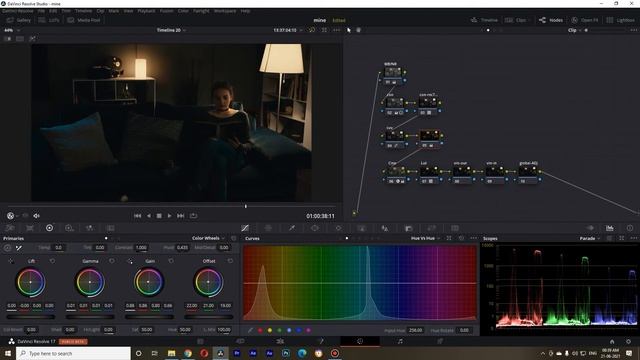
Task: Toggle the Clips panel button
Action: (517, 20)
